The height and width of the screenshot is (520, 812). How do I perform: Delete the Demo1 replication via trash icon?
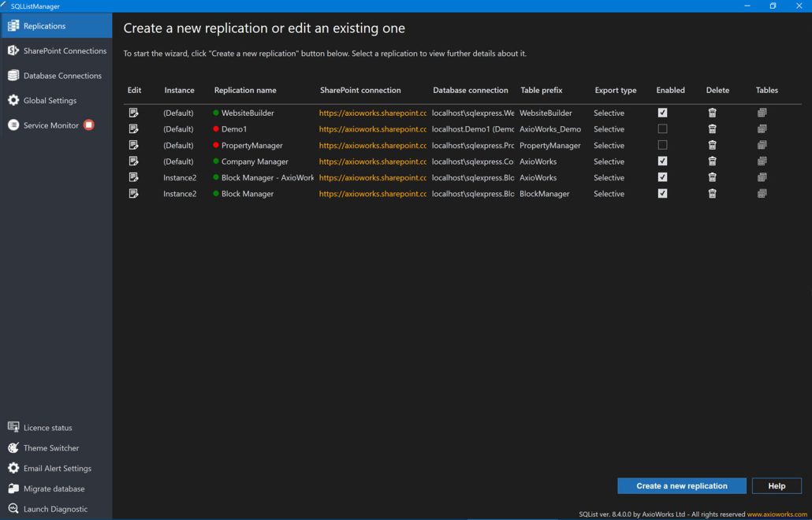(712, 129)
